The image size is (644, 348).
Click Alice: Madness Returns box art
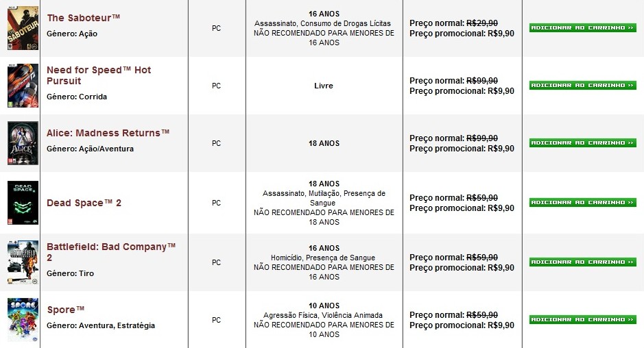click(23, 143)
